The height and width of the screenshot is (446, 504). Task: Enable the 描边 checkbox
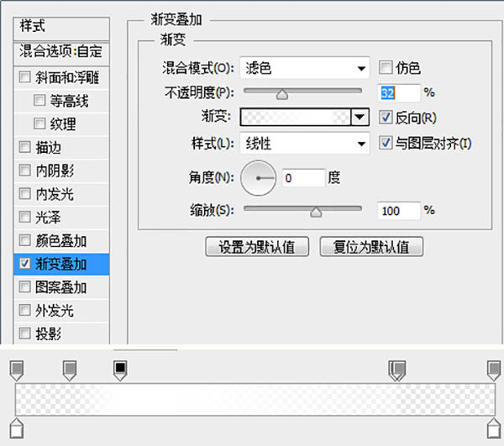point(24,147)
